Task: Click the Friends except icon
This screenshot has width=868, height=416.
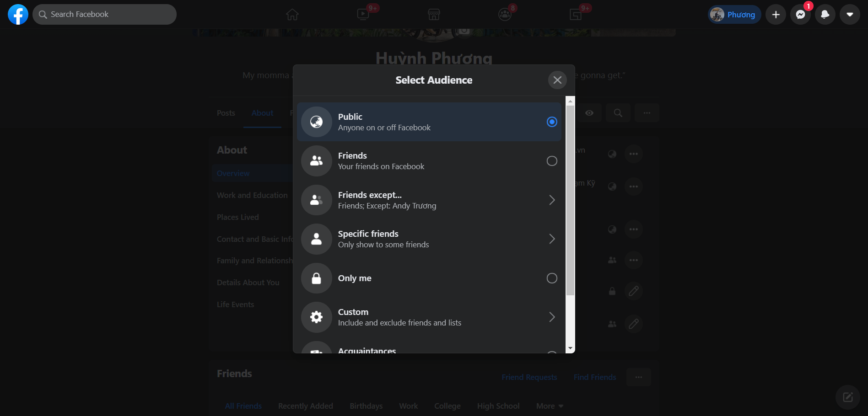Action: 316,200
